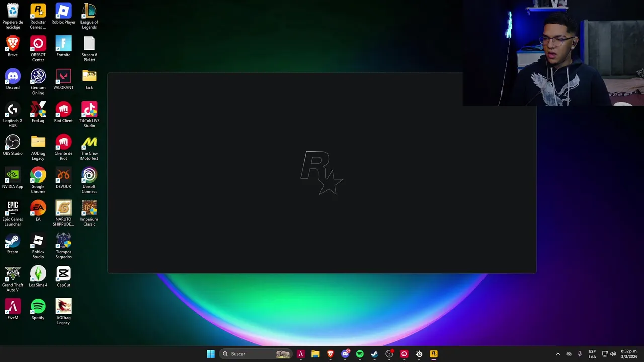The height and width of the screenshot is (362, 644).
Task: Select the Discord desktop shortcut
Action: coord(13,79)
